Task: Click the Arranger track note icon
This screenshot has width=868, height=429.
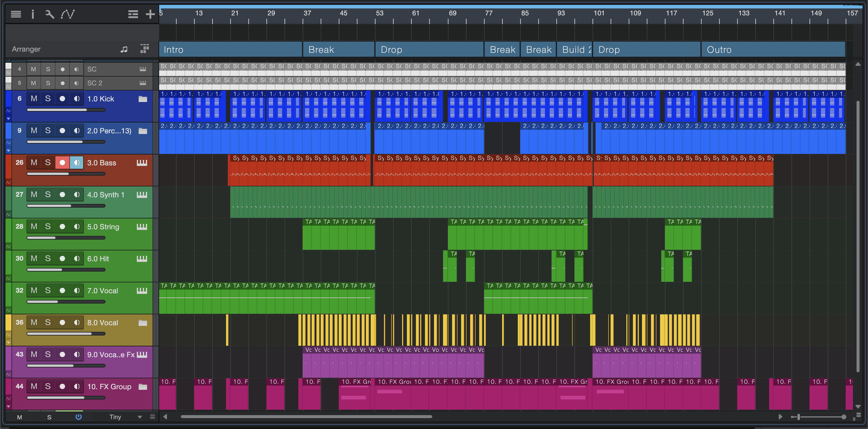Action: pos(124,49)
